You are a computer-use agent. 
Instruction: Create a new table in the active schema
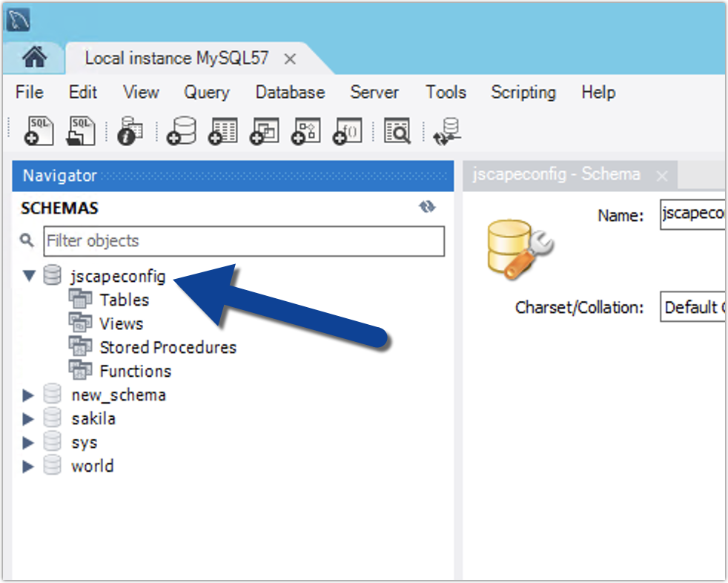pyautogui.click(x=222, y=130)
